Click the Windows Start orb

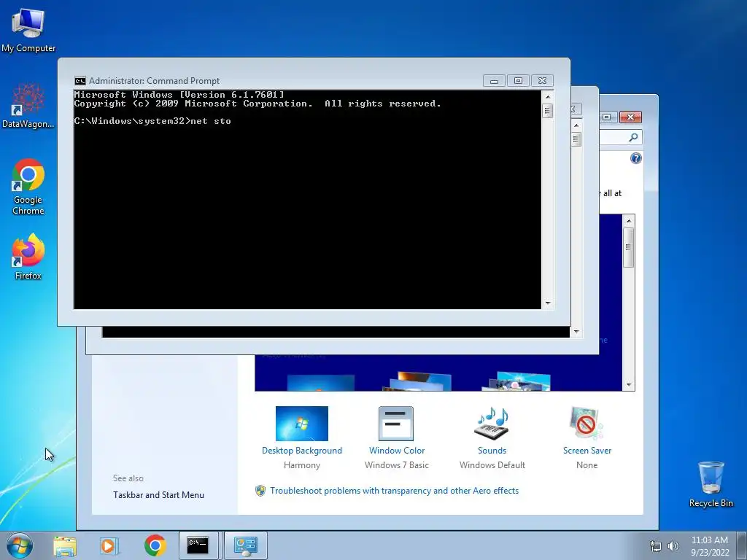tap(20, 545)
